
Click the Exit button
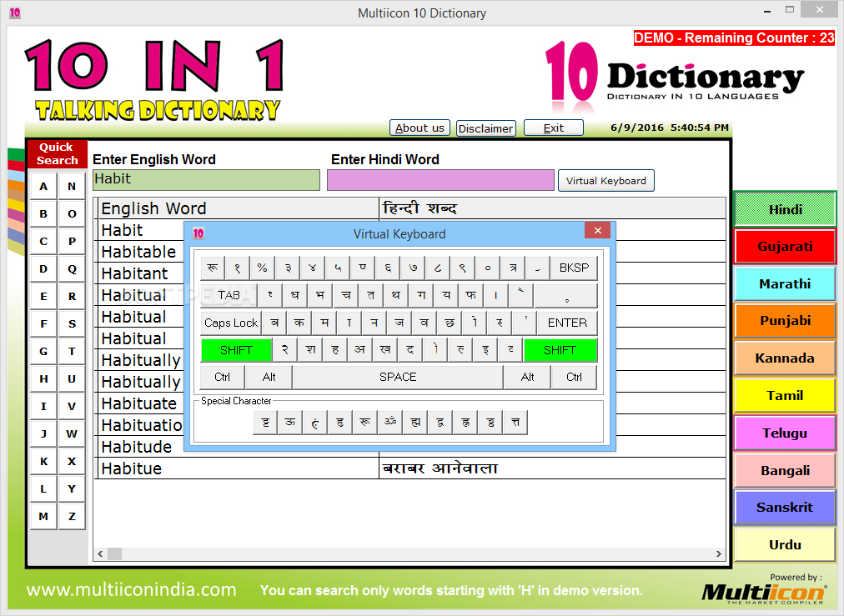[x=553, y=128]
